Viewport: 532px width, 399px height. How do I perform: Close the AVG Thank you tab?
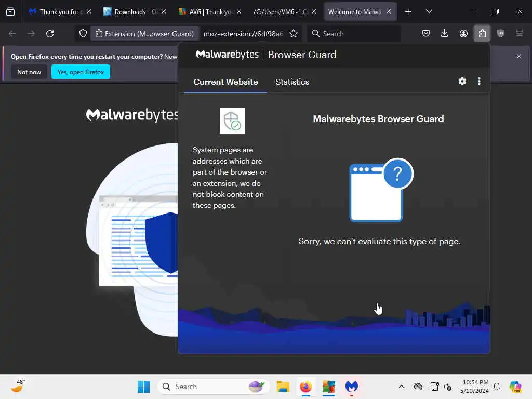coord(239,11)
